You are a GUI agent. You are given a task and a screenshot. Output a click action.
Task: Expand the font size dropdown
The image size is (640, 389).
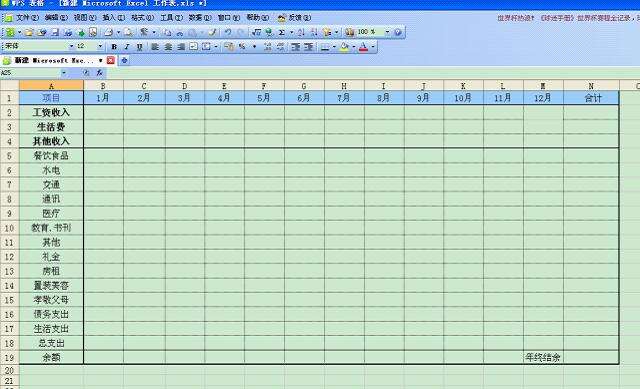pyautogui.click(x=100, y=47)
